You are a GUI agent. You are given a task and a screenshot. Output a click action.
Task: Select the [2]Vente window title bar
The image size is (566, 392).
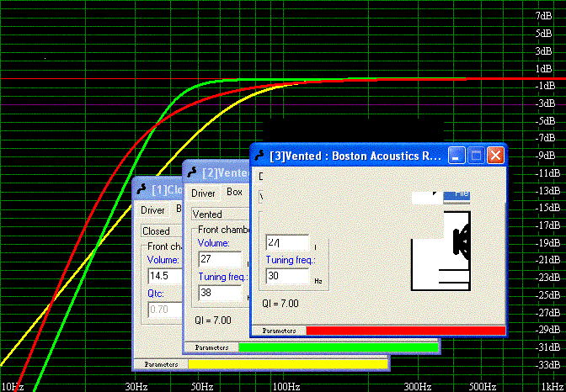[216, 172]
